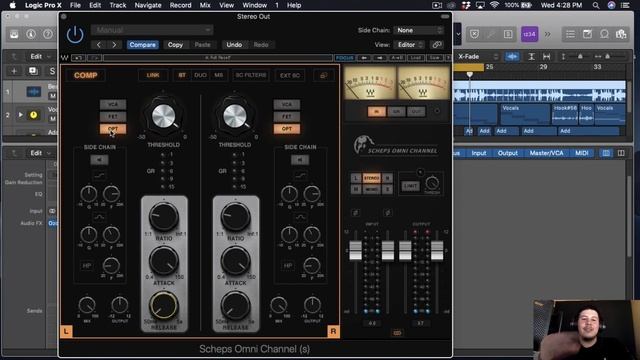
Task: Open Logic note pad icon
Action: tap(587, 34)
